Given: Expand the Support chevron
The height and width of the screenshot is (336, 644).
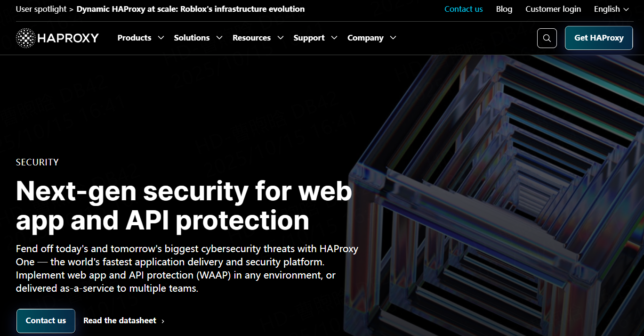Looking at the screenshot, I should [x=334, y=38].
